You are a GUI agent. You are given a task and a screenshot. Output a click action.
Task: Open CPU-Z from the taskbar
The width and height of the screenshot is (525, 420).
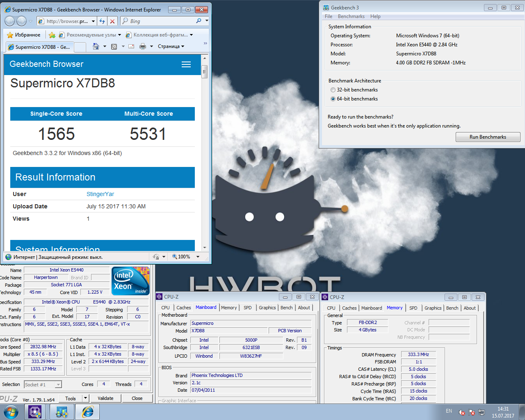pyautogui.click(x=35, y=412)
